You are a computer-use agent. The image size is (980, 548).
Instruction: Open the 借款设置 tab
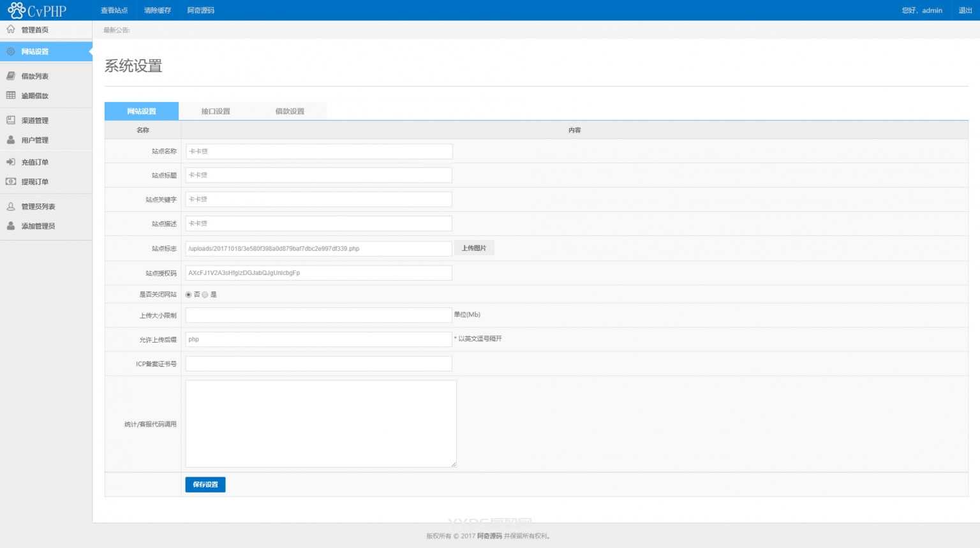(290, 111)
